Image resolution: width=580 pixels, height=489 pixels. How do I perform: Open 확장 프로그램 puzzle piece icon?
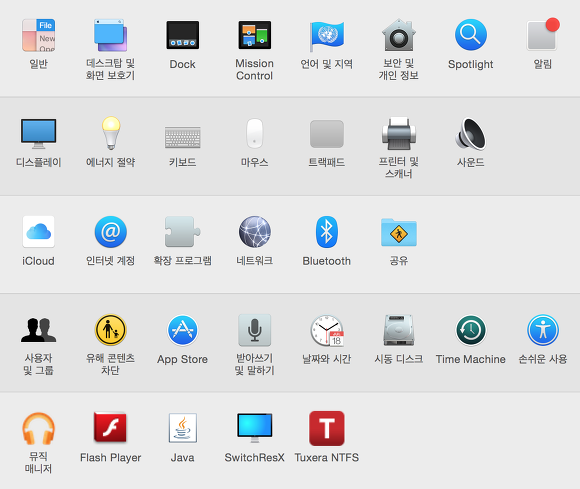(x=182, y=232)
